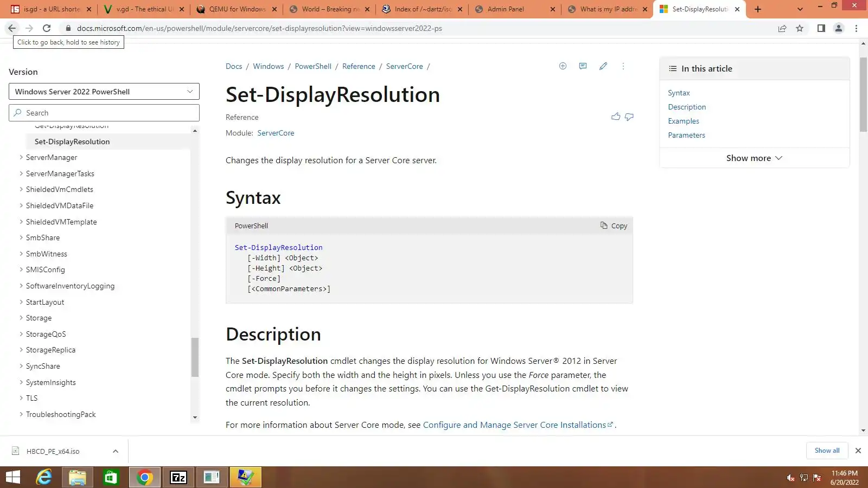Expand the SmbShare tree node

pyautogui.click(x=21, y=237)
